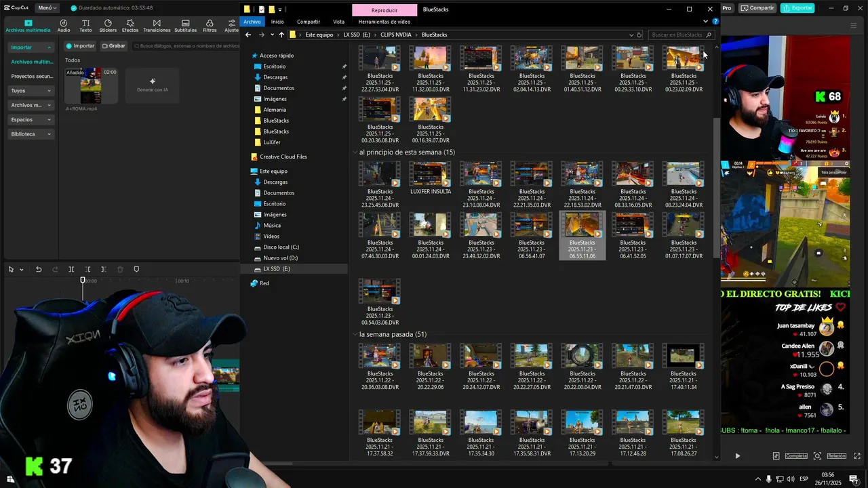Open the Filtros panel in CapCut
The height and width of the screenshot is (488, 868).
[210, 26]
